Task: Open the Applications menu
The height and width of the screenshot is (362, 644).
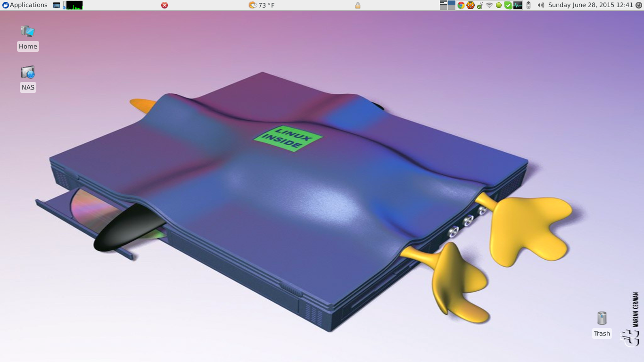Action: coord(25,5)
